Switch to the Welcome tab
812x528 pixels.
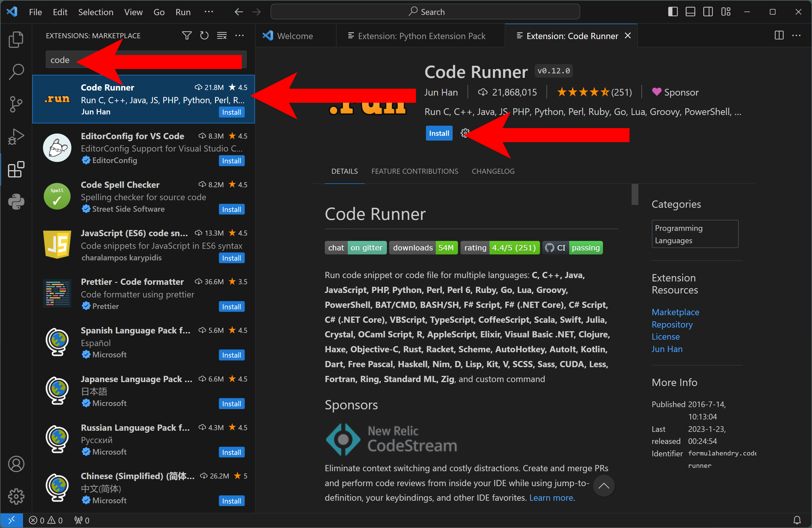(x=295, y=35)
